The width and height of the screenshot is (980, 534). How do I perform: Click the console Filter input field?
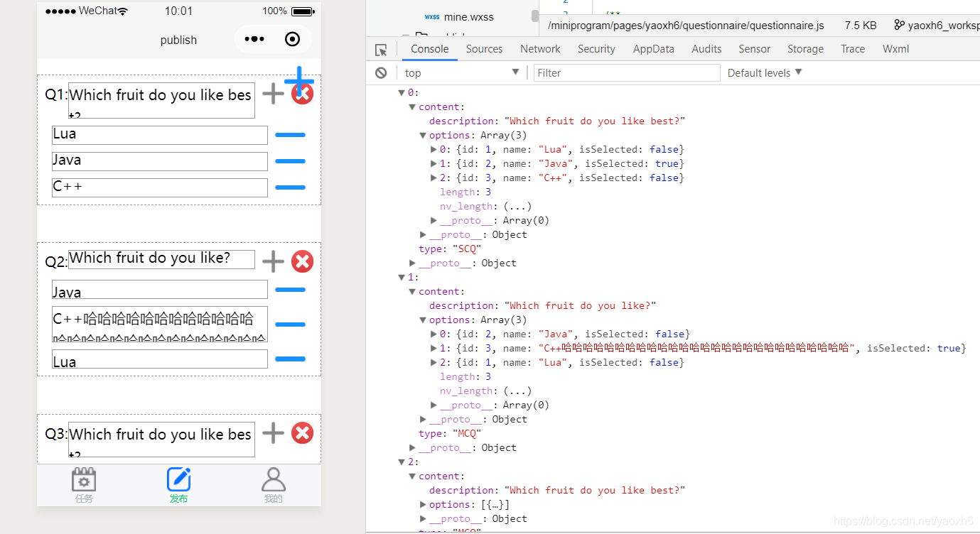[x=627, y=72]
